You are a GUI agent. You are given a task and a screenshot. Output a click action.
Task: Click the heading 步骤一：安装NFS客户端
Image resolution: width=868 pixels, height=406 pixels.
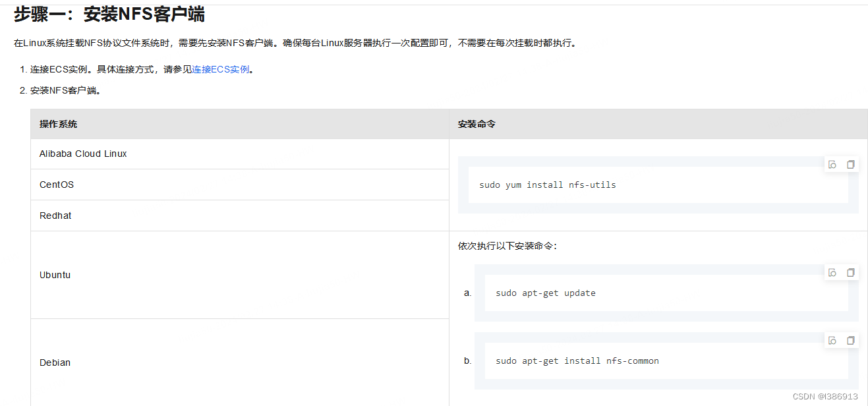tap(109, 13)
